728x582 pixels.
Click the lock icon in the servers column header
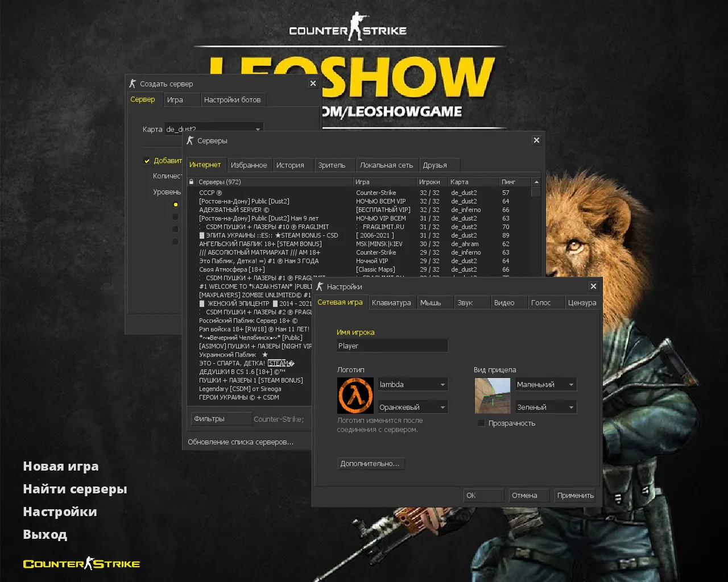[192, 181]
